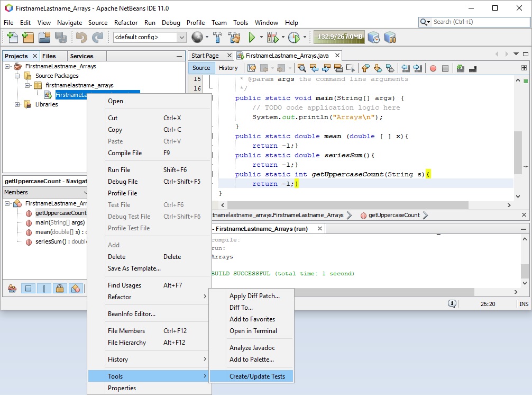Open the editor documents list dropdown arrow
Screen dimensions: 532x395
coord(516,54)
